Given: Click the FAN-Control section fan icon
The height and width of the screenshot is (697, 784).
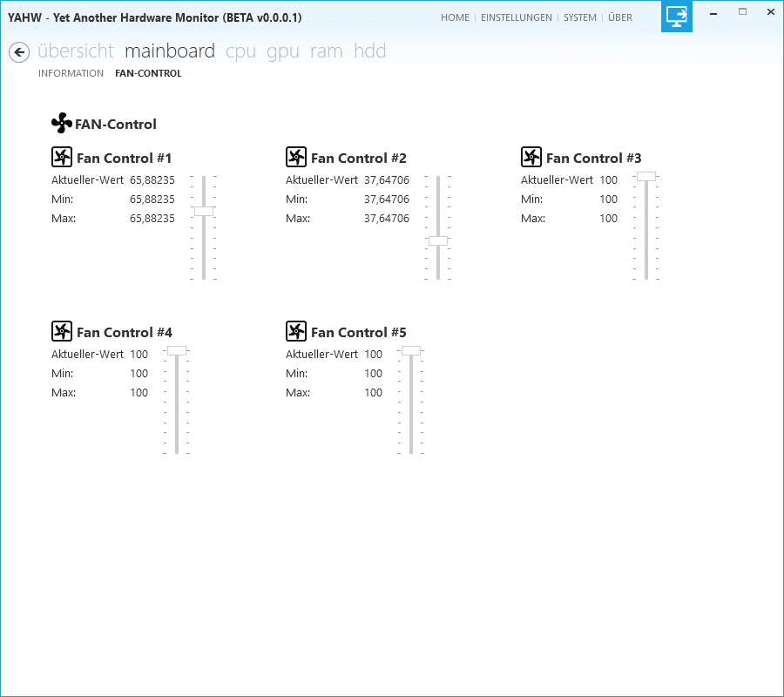Looking at the screenshot, I should click(62, 123).
